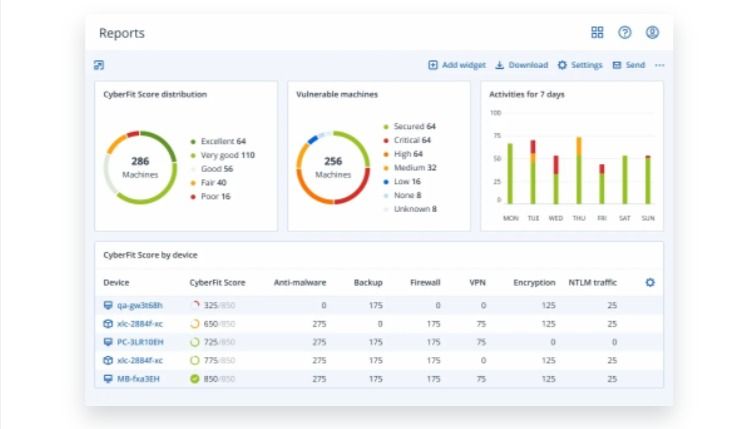This screenshot has width=742, height=429.
Task: Click the Low 16 legend entry
Action: click(x=402, y=182)
